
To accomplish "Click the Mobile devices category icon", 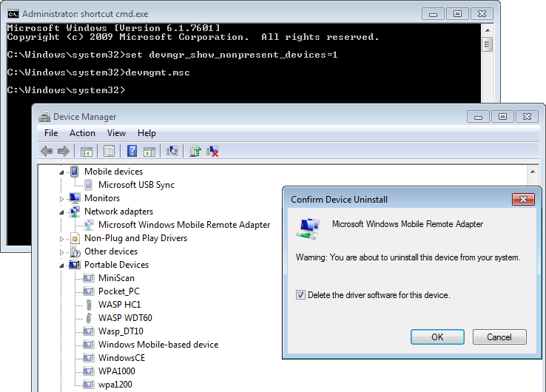I will coord(74,172).
